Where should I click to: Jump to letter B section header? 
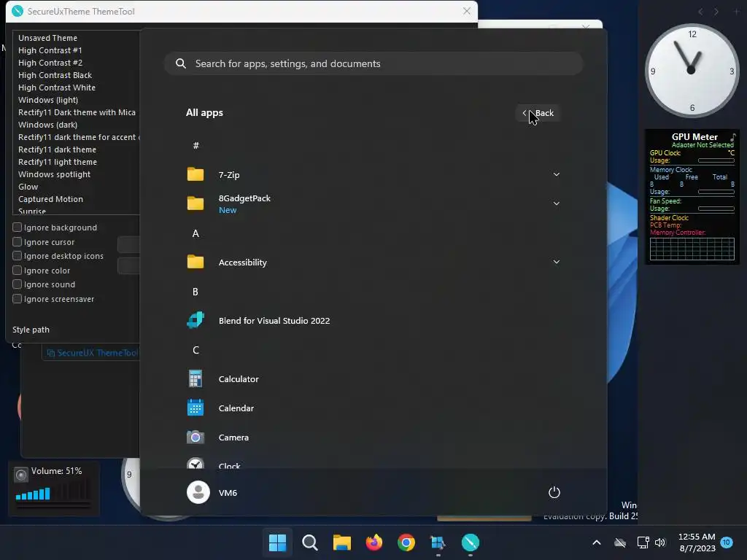[x=196, y=292]
